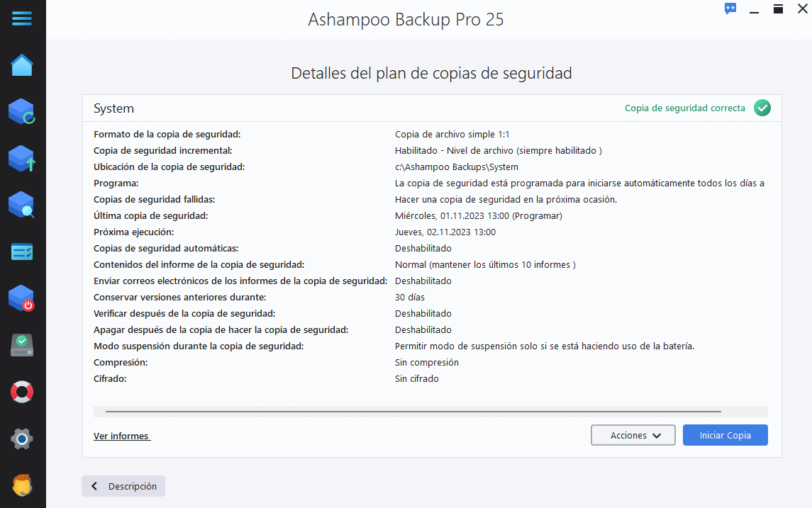The width and height of the screenshot is (812, 508).
Task: Click the '30 días' value
Action: point(410,298)
